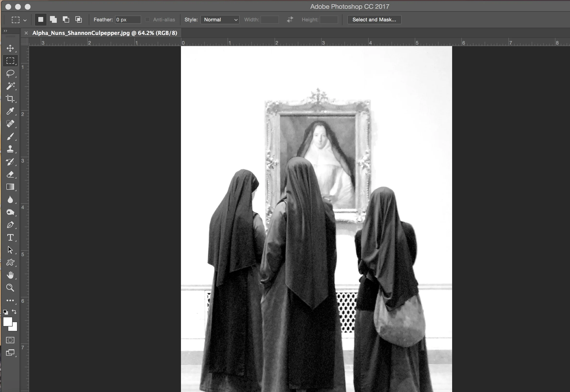The width and height of the screenshot is (570, 392).
Task: Click the Width input field
Action: point(270,20)
